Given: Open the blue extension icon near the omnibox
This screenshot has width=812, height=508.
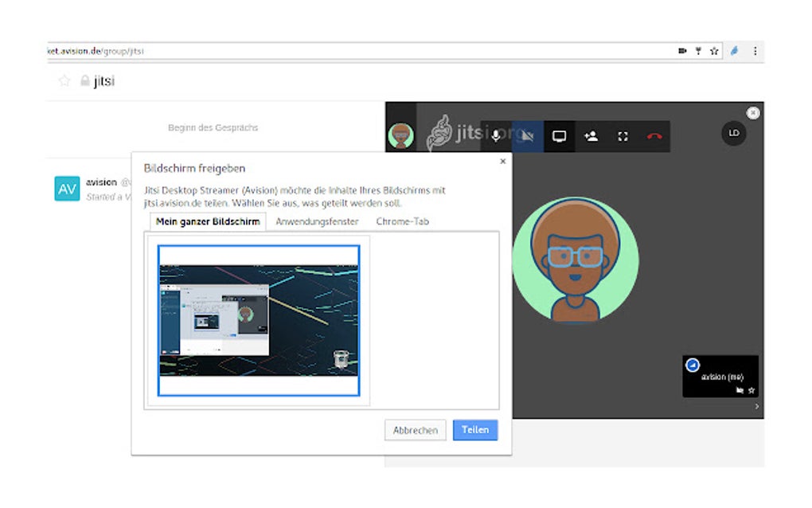Looking at the screenshot, I should pos(734,50).
